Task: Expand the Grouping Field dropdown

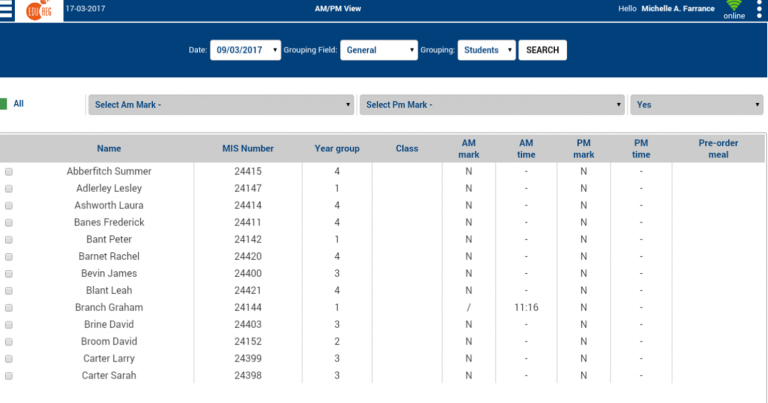Action: point(379,50)
